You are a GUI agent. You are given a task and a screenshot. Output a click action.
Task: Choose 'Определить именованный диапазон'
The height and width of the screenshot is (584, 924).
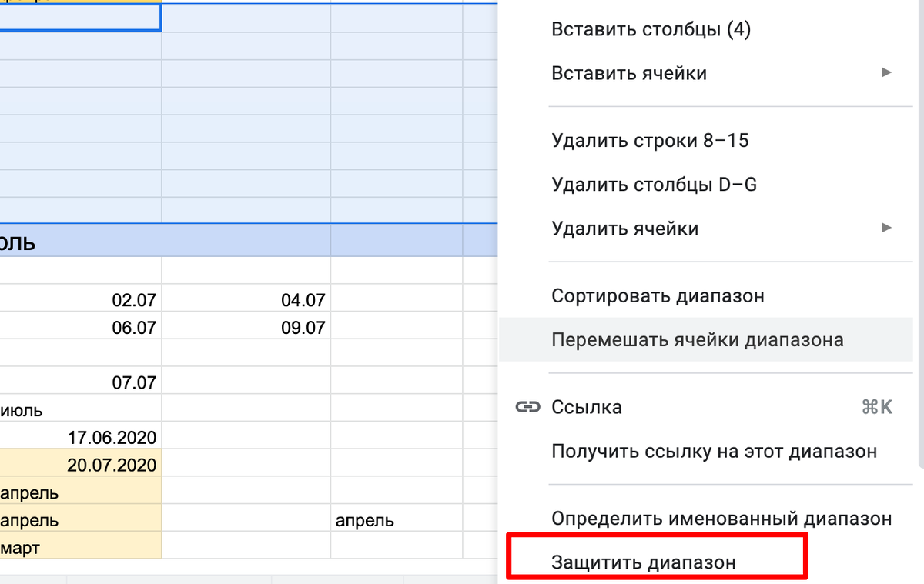[x=721, y=519]
